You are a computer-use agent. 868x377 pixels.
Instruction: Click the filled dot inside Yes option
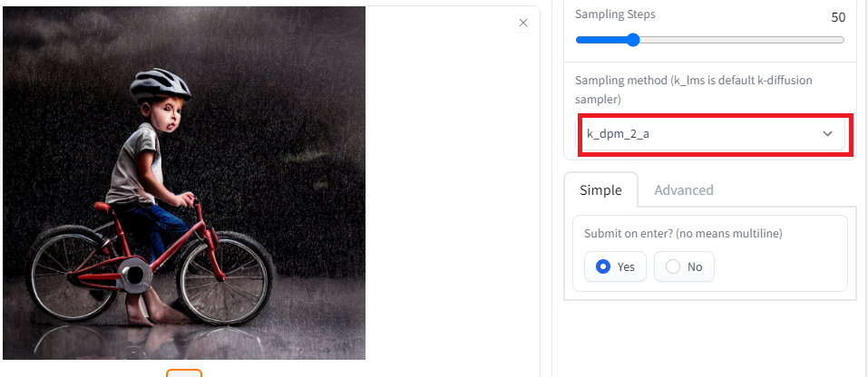pyautogui.click(x=603, y=267)
